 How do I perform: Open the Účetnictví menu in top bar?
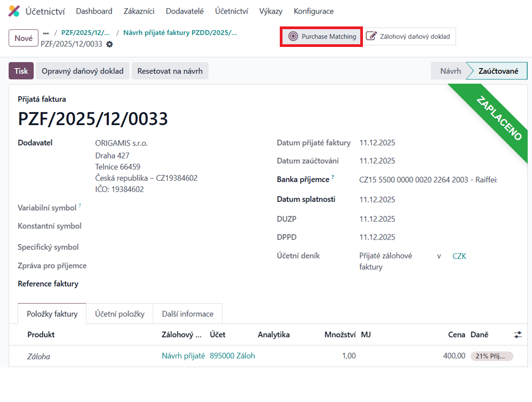[231, 11]
